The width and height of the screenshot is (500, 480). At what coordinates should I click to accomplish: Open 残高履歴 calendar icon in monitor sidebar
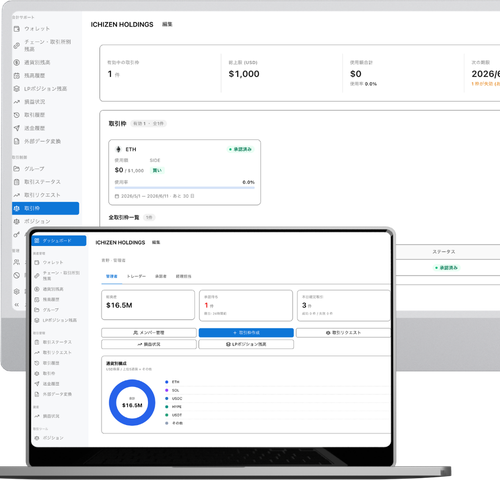[17, 76]
